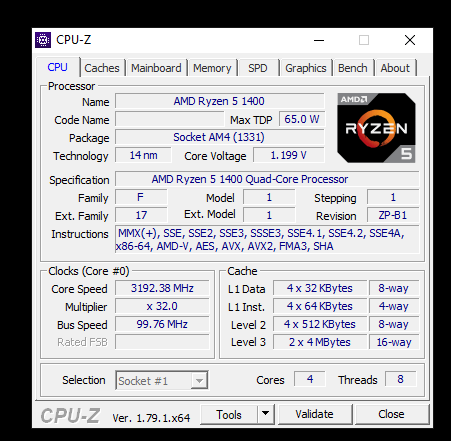
Task: Open the Socket #1 selection dropdown
Action: 162,380
